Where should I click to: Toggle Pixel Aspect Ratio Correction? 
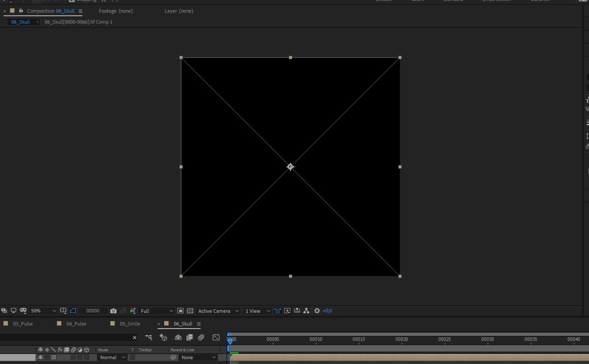[x=277, y=311]
